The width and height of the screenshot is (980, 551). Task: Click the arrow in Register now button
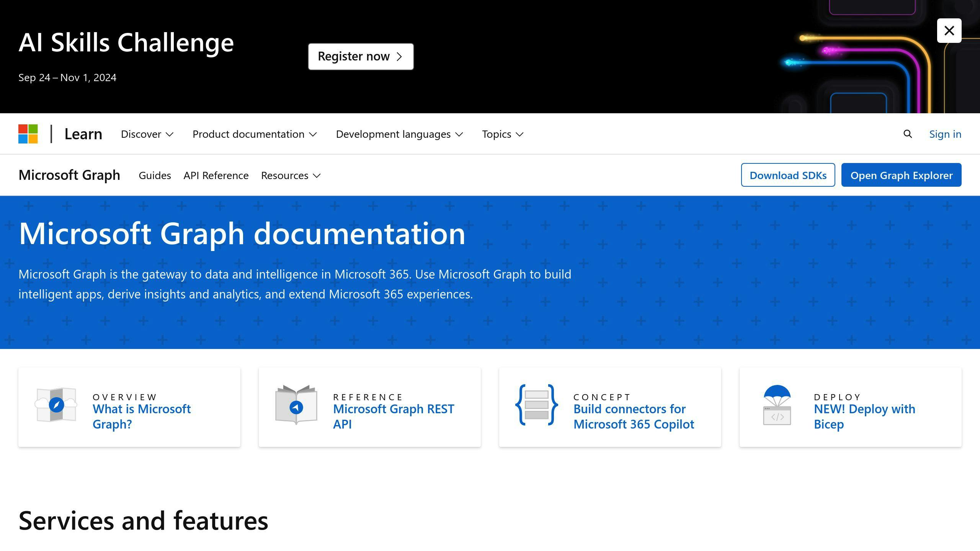399,57
